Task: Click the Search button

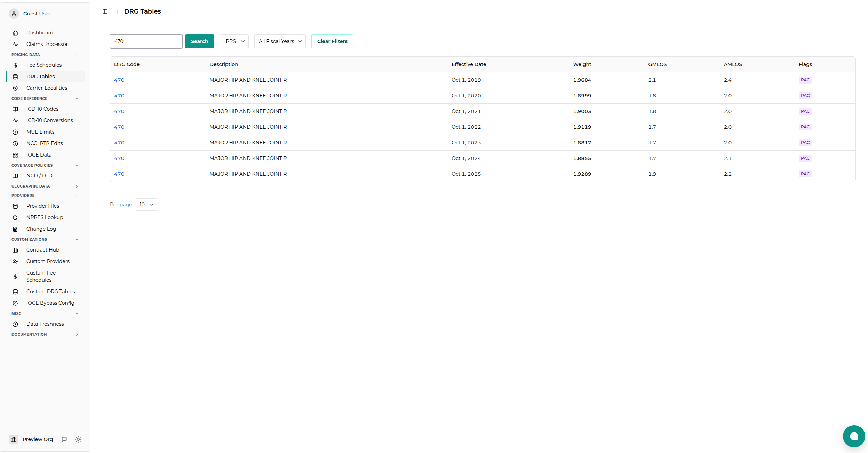Action: tap(200, 41)
